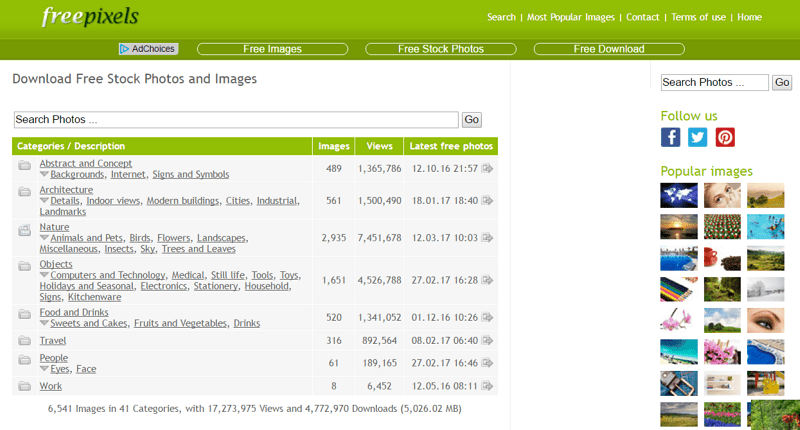
Task: Go to Home in top navigation
Action: tap(749, 17)
